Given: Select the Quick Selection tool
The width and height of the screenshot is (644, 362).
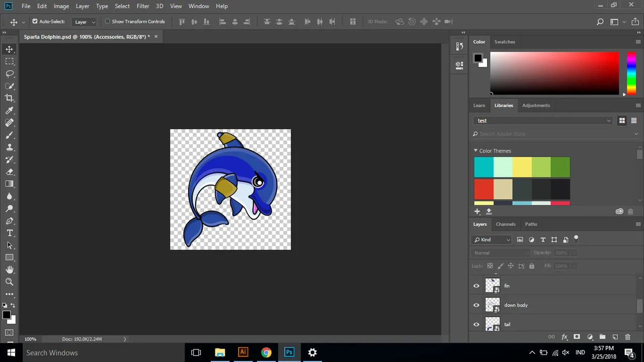Looking at the screenshot, I should tap(10, 86).
